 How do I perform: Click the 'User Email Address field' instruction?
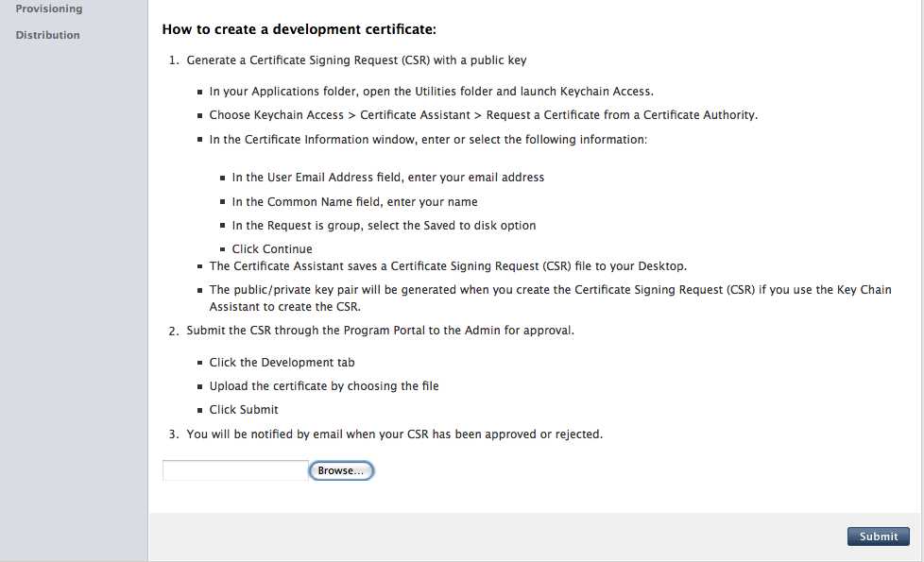(387, 178)
